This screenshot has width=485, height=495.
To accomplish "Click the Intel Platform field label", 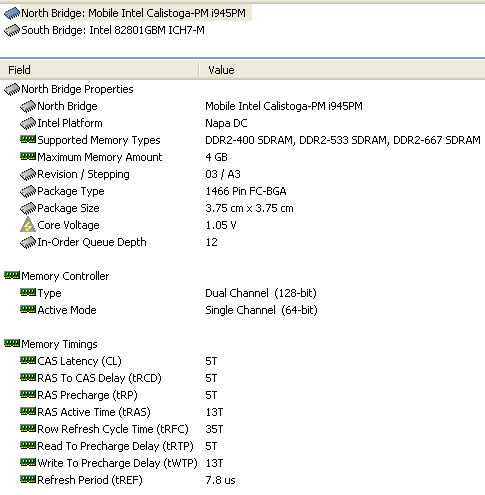I will point(70,123).
